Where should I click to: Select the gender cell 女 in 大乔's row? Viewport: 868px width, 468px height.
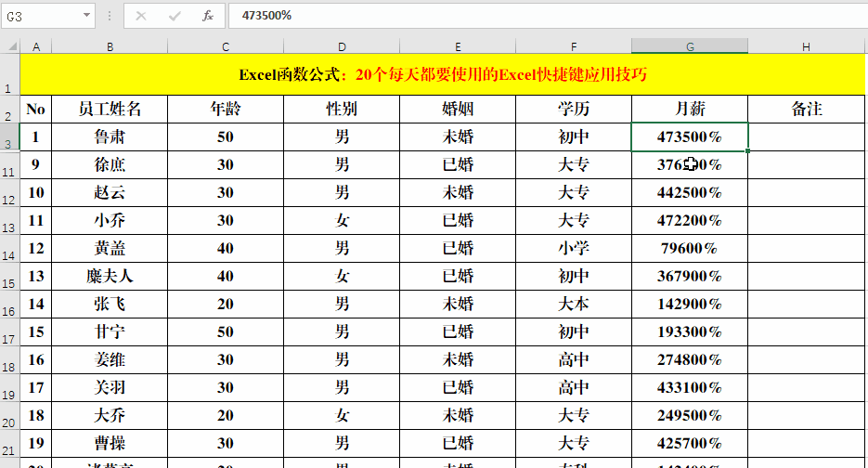(x=342, y=415)
